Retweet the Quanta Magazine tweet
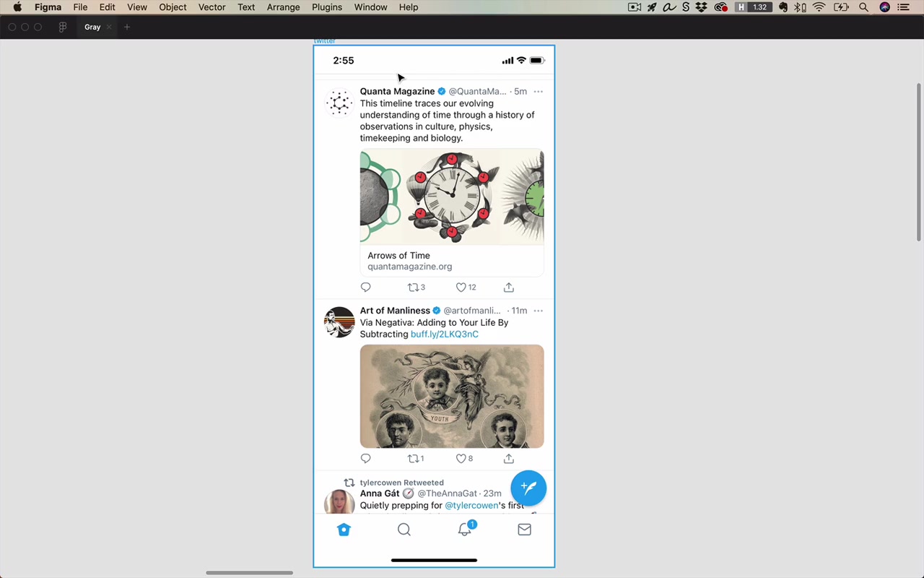Viewport: 924px width, 578px height. pyautogui.click(x=414, y=287)
